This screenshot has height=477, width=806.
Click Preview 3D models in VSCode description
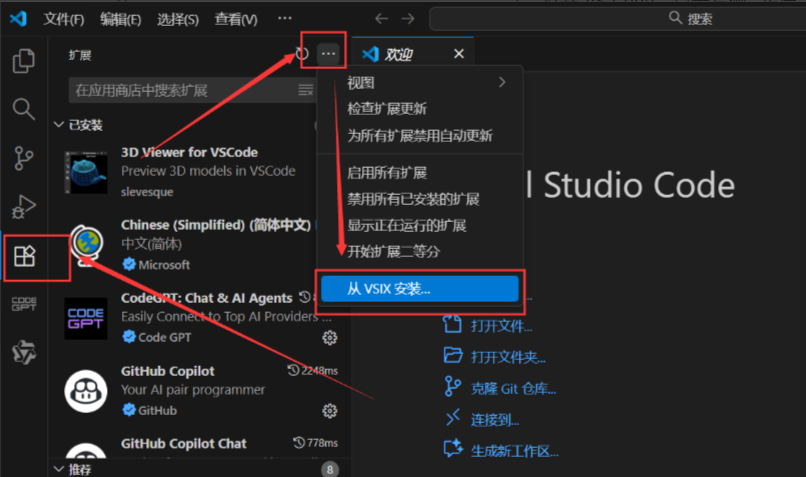pyautogui.click(x=208, y=171)
